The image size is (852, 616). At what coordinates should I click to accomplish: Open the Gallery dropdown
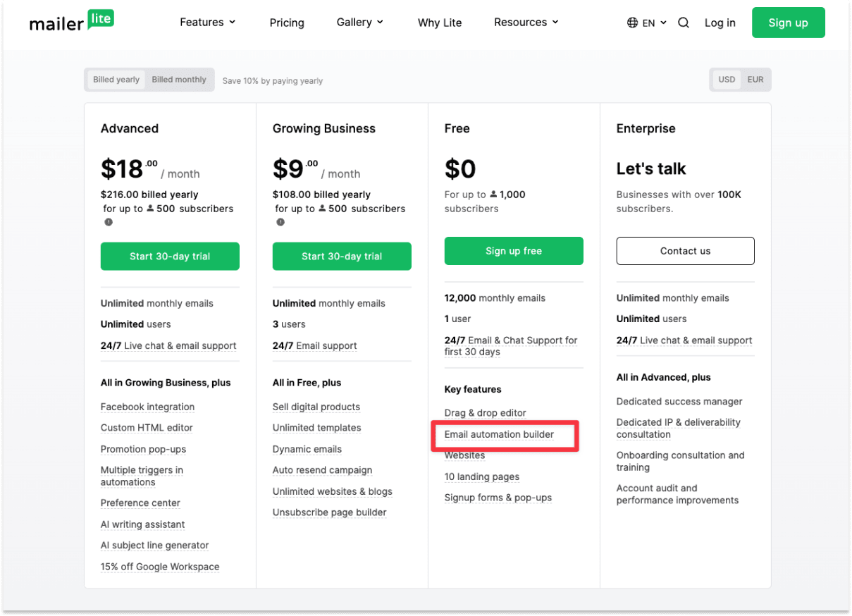[x=359, y=22]
